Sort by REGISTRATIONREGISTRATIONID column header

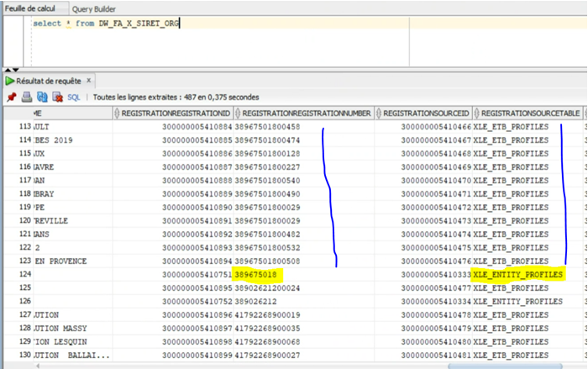[x=173, y=113]
